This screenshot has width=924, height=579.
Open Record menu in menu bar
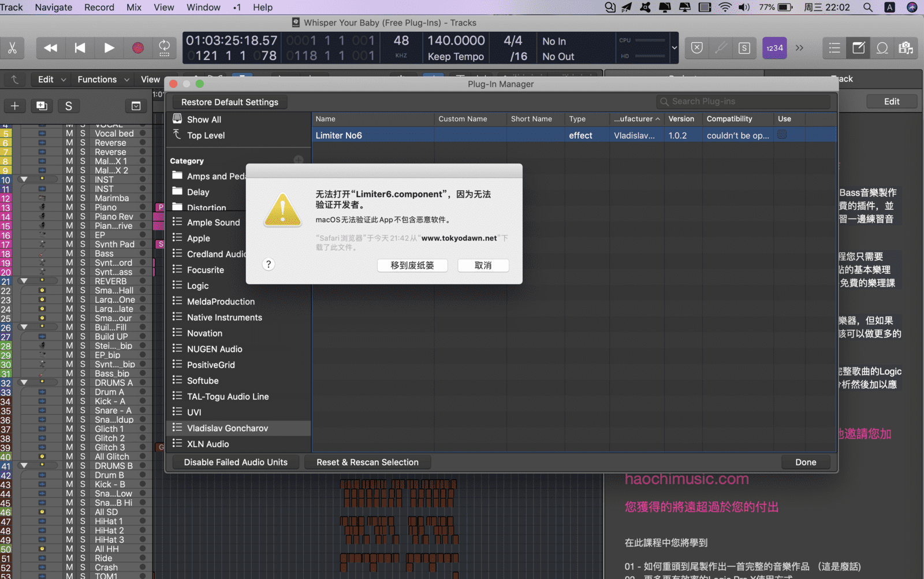tap(99, 7)
